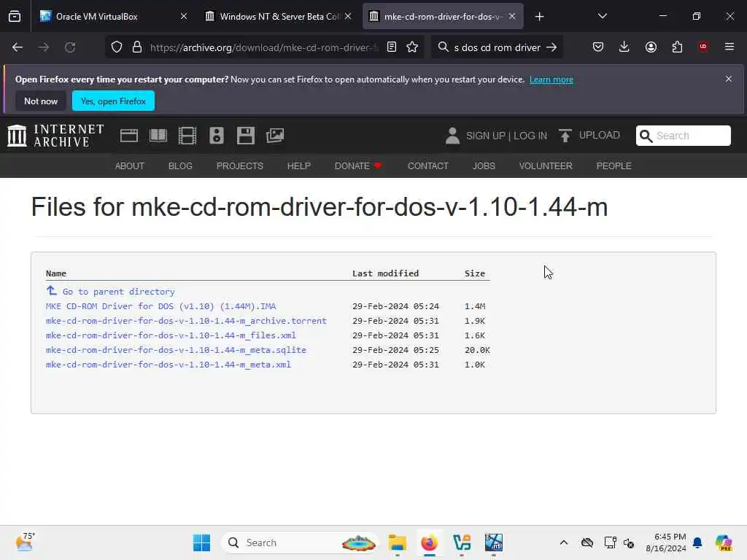The height and width of the screenshot is (560, 747).
Task: Open Internet Archive images icon
Action: (x=275, y=136)
